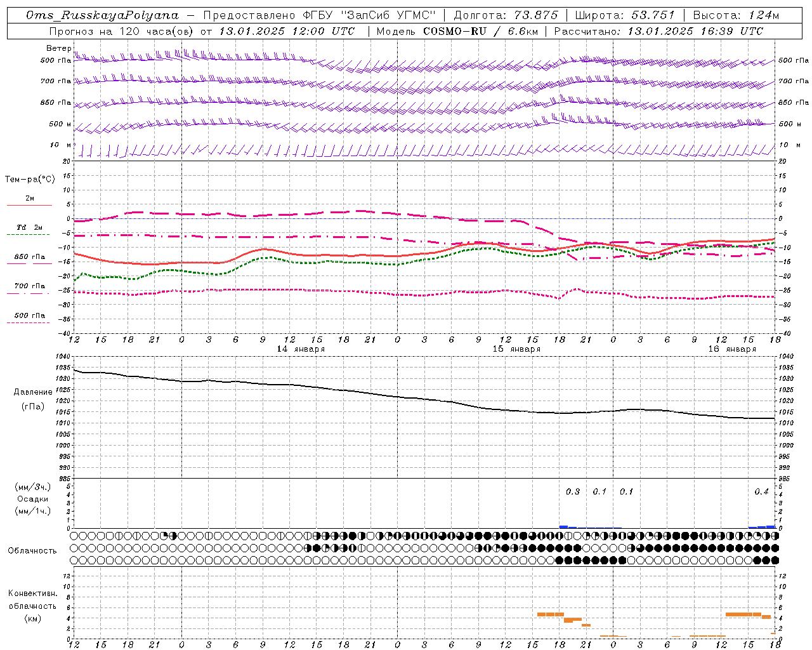812x650 pixels.
Task: Select the 16 января date label
Action: (x=732, y=349)
